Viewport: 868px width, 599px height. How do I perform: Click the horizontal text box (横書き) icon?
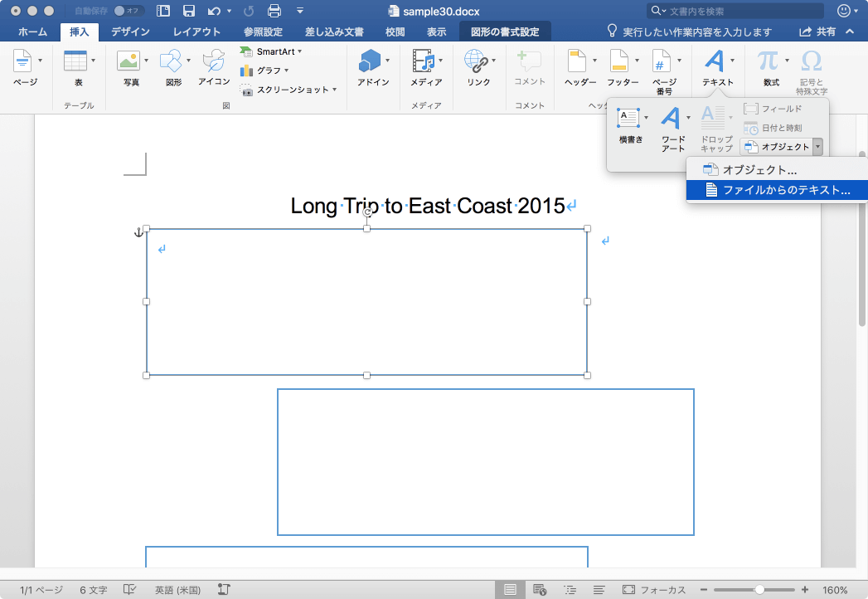pos(628,118)
